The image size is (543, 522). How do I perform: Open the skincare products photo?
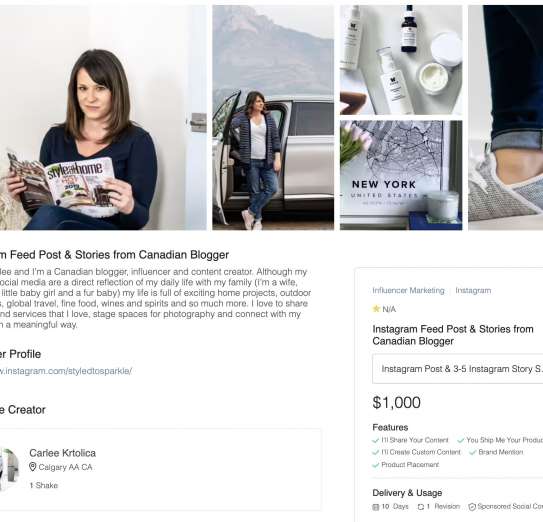pos(401,60)
